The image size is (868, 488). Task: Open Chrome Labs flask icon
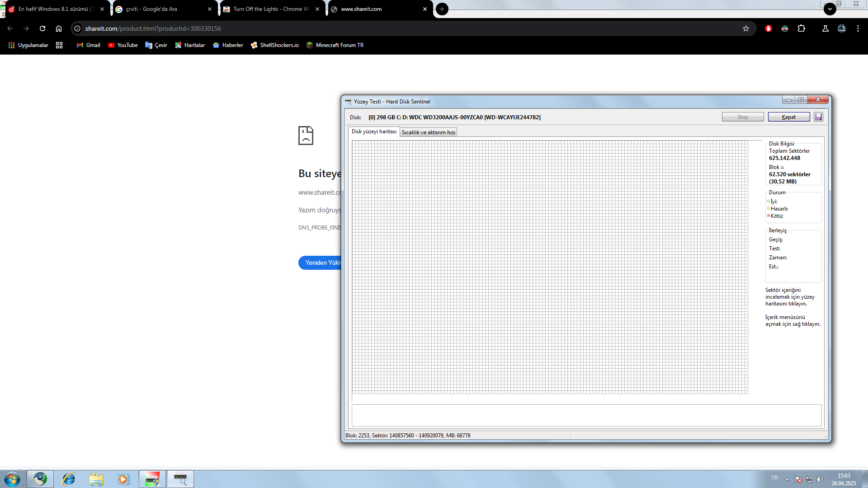click(825, 28)
